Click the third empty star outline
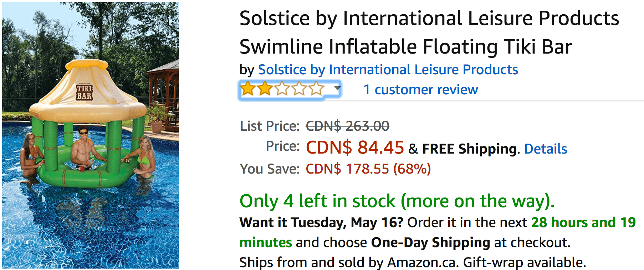This screenshot has width=644, height=270. (282, 89)
